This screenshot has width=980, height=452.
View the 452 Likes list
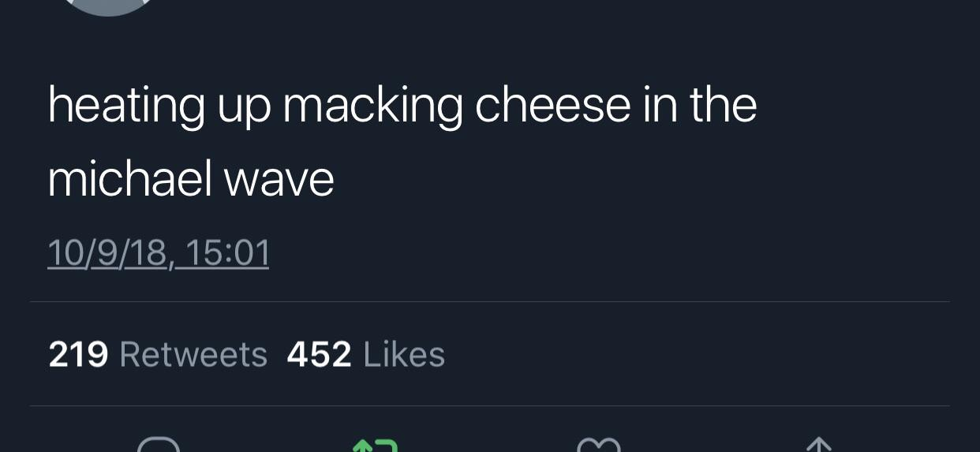365,354
